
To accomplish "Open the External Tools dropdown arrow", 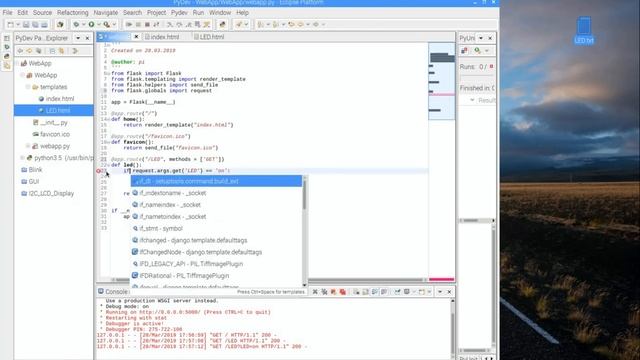I will [x=114, y=24].
